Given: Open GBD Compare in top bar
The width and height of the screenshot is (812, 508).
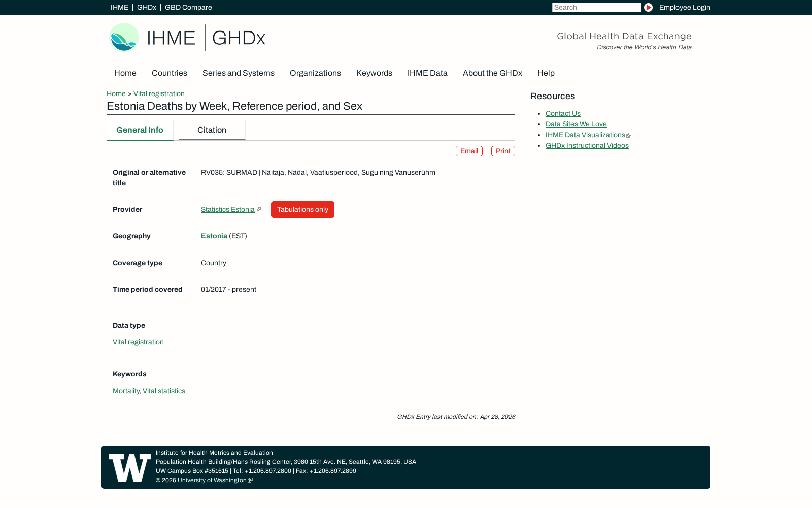Looking at the screenshot, I should [188, 7].
